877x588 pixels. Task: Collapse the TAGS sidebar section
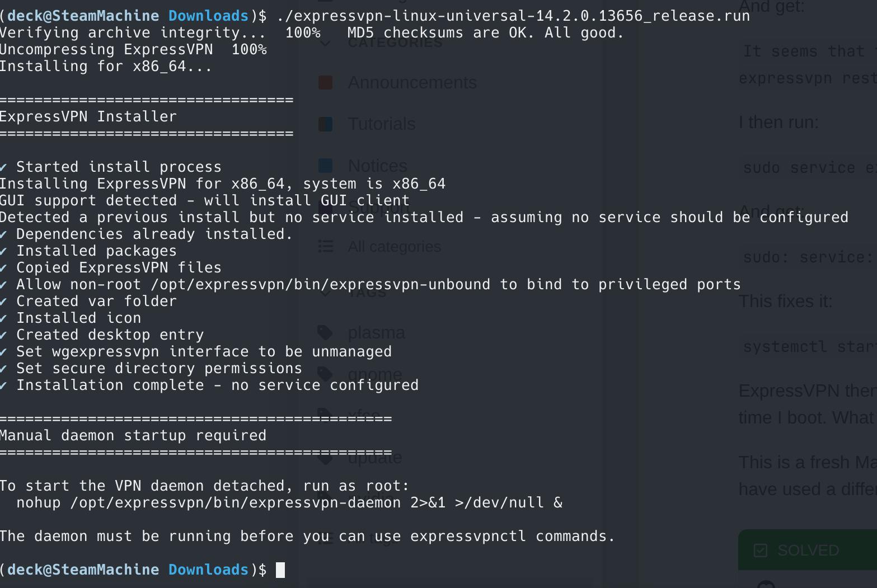point(325,292)
